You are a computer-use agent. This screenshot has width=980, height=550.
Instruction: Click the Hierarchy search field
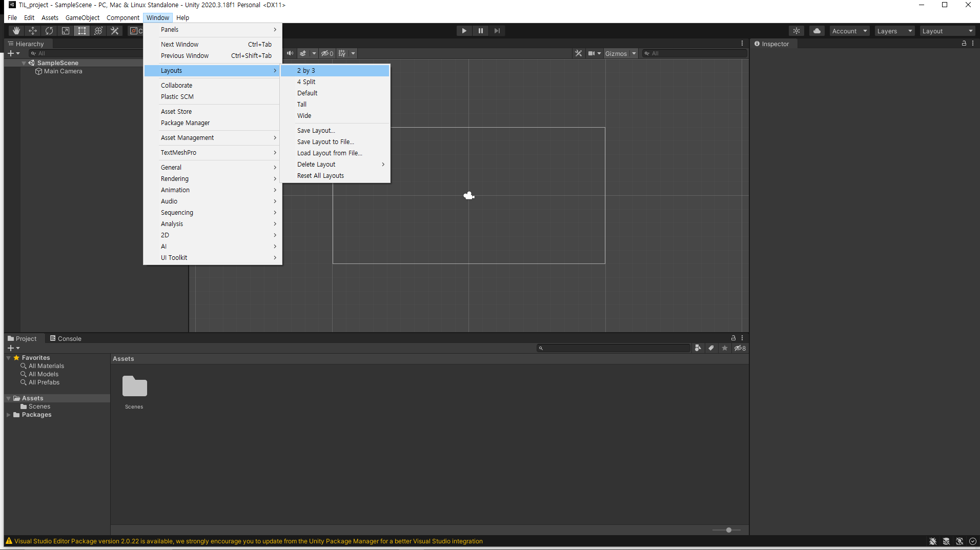click(x=86, y=53)
